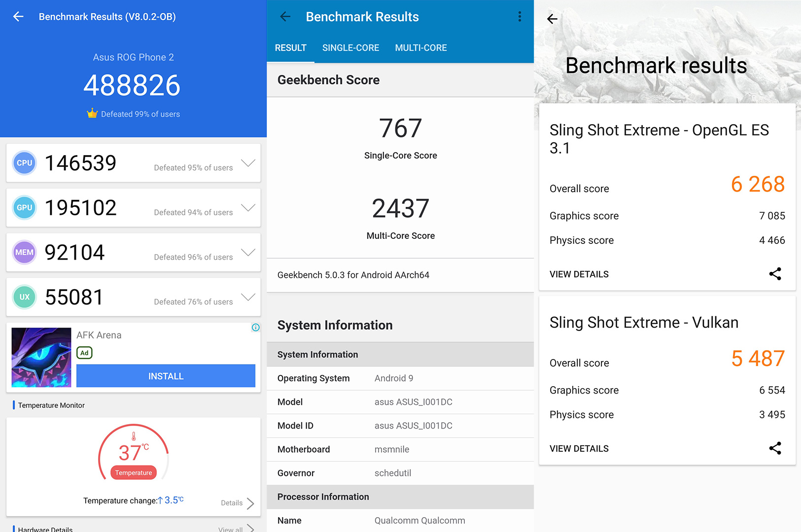
Task: Click the Operating System Android 9 row
Action: pos(400,378)
